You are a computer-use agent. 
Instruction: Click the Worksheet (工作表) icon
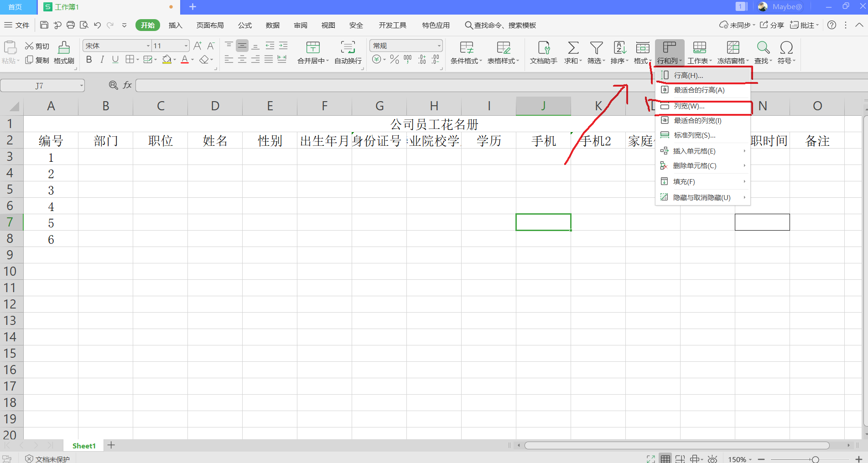[700, 47]
